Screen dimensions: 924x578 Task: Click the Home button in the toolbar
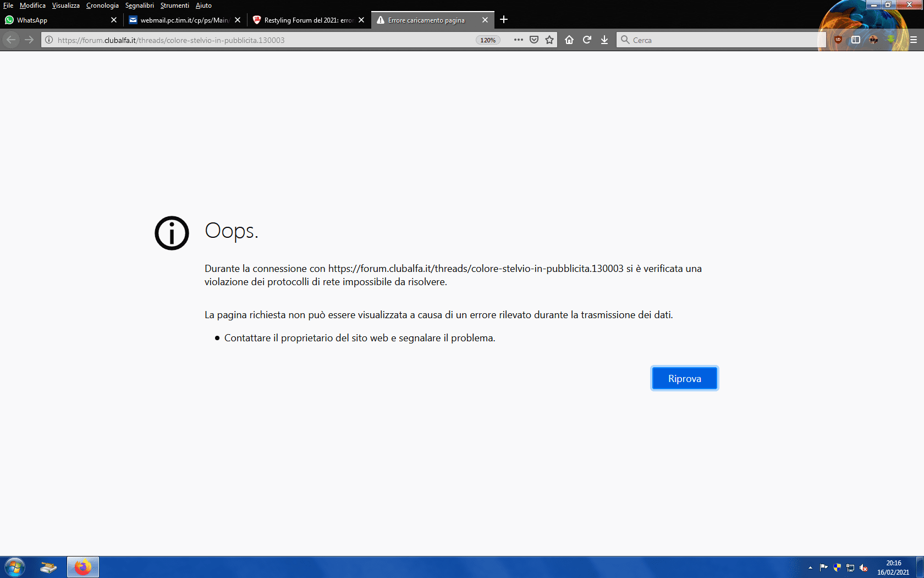coord(569,40)
